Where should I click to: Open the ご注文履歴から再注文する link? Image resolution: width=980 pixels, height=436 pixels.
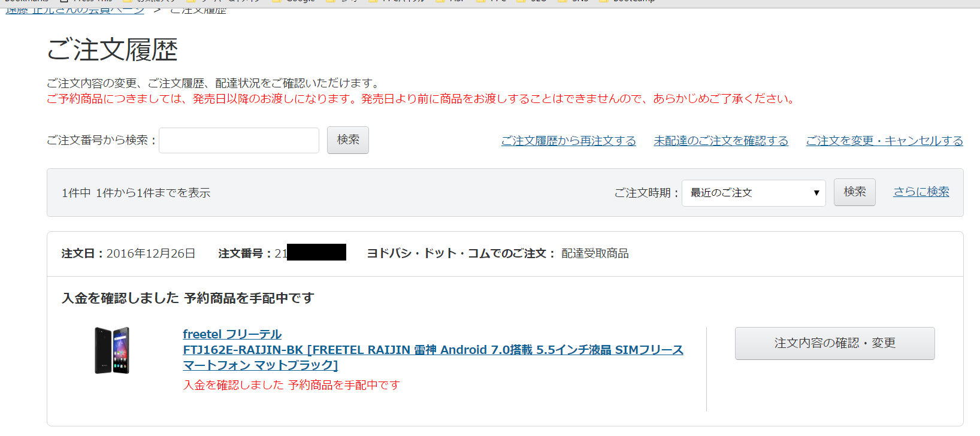[568, 141]
